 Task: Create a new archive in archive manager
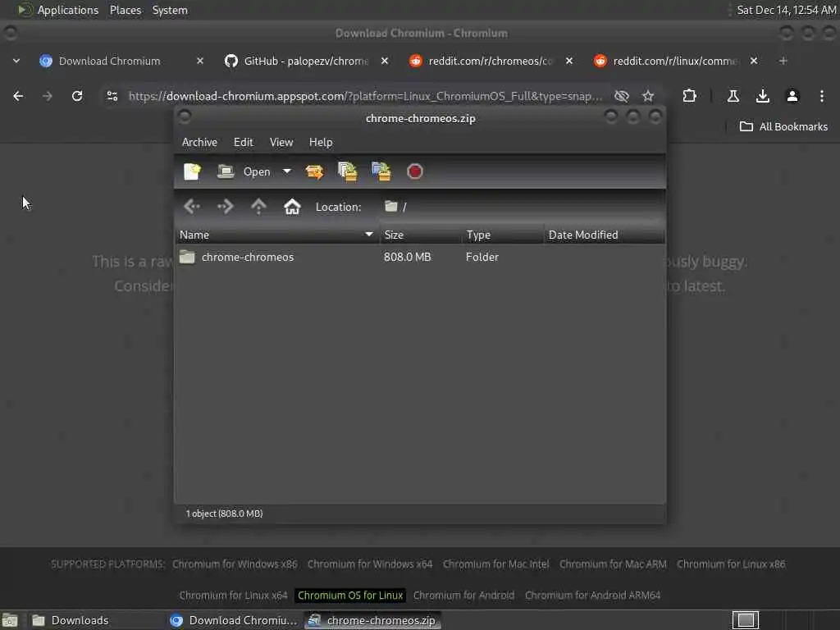pos(192,171)
